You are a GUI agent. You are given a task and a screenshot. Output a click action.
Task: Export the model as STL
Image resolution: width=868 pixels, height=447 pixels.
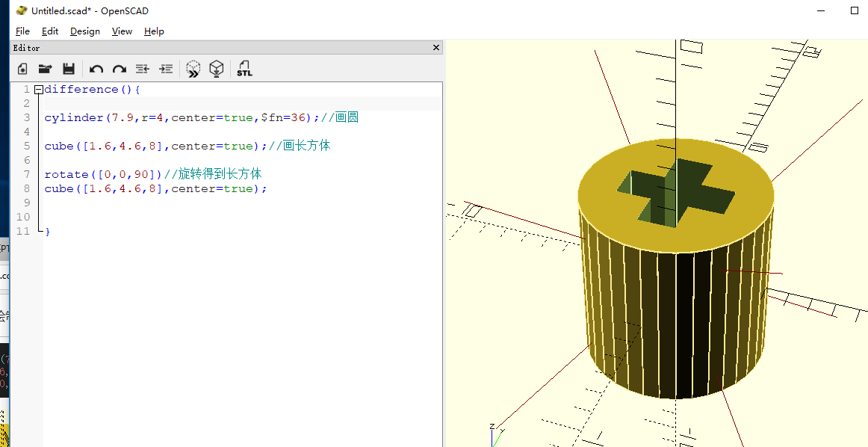pos(244,69)
